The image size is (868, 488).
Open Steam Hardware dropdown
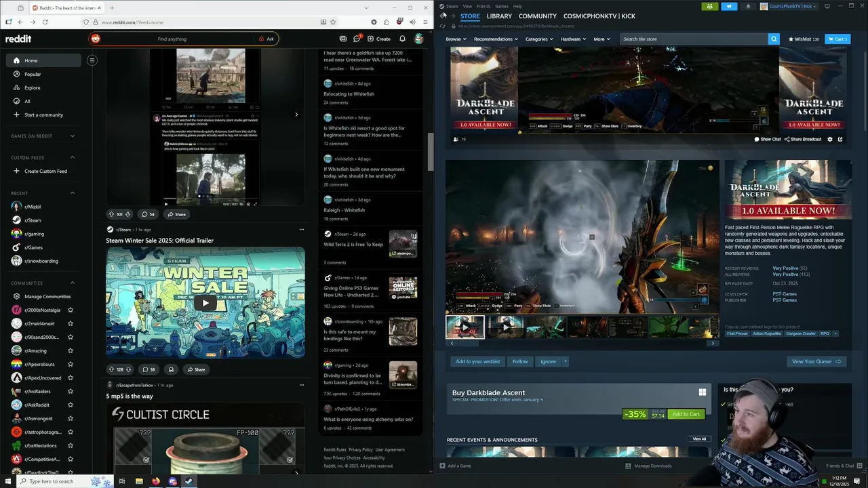click(x=573, y=39)
